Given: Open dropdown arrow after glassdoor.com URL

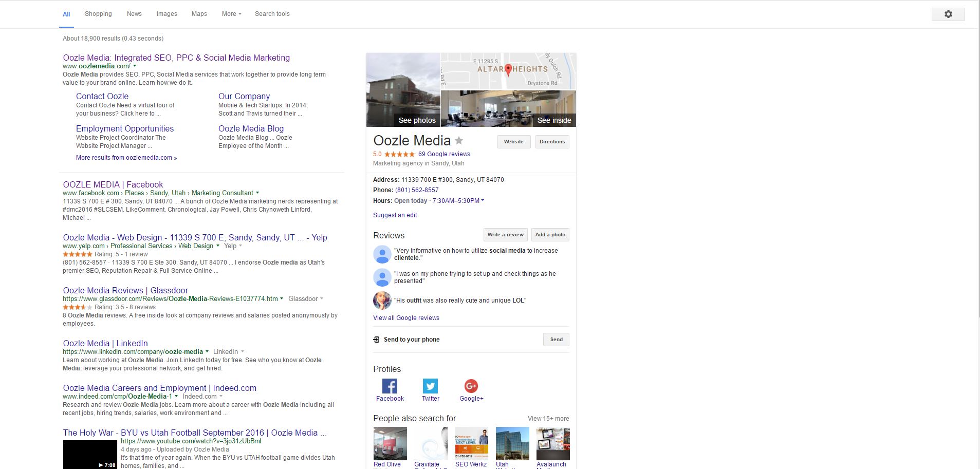Looking at the screenshot, I should [282, 298].
